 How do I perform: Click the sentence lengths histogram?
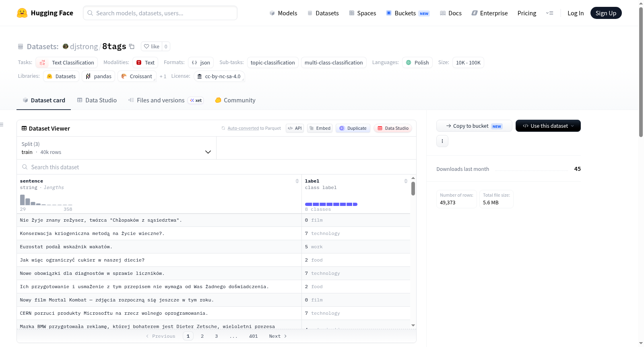point(46,200)
